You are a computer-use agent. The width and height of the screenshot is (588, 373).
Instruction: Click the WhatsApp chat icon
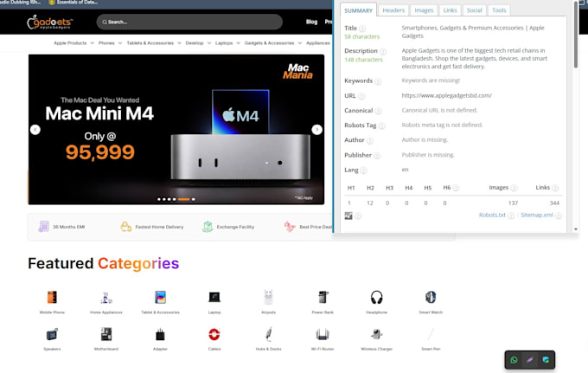click(514, 360)
